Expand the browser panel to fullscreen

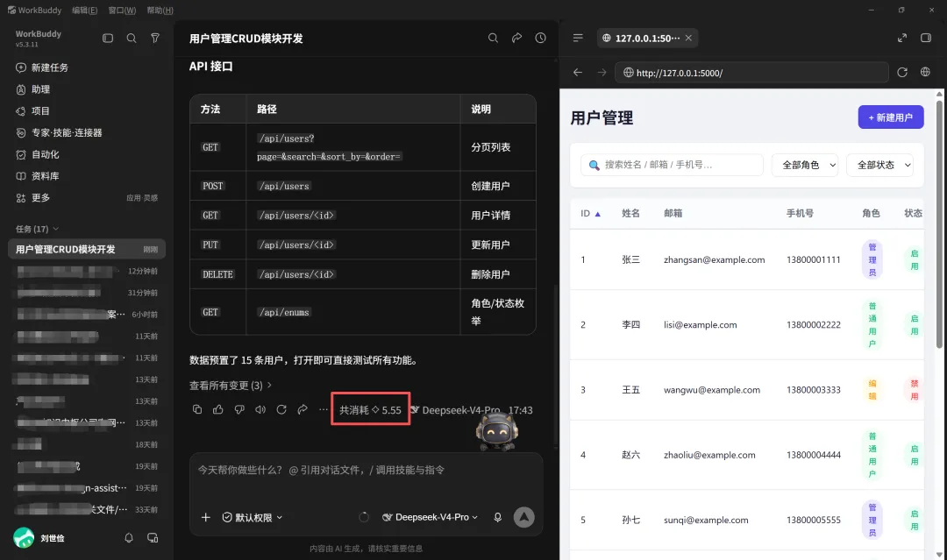tap(901, 38)
